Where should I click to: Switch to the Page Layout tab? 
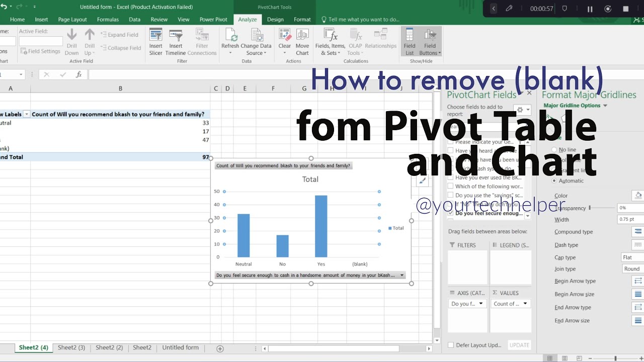(72, 20)
